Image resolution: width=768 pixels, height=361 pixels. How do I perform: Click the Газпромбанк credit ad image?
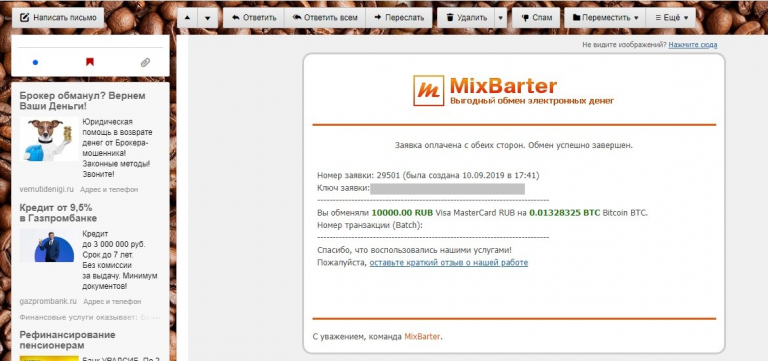tap(47, 245)
